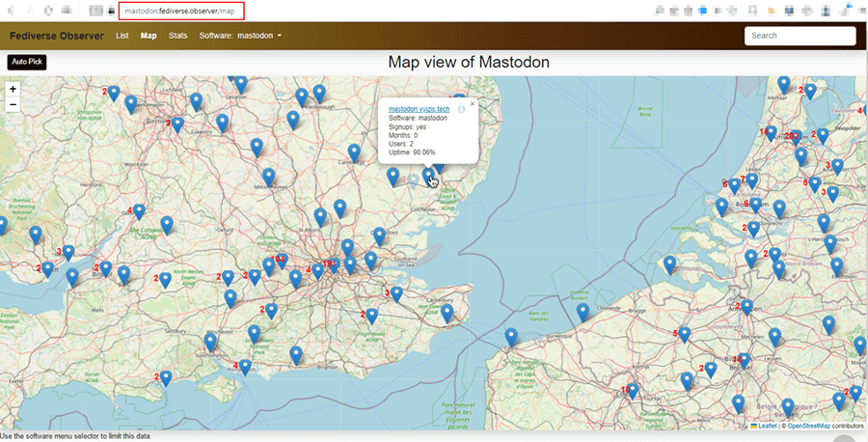This screenshot has height=442, width=868.
Task: Open the List view
Action: click(122, 36)
